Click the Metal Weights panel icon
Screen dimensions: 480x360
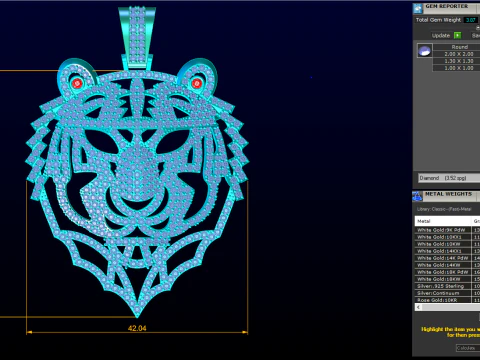point(418,196)
